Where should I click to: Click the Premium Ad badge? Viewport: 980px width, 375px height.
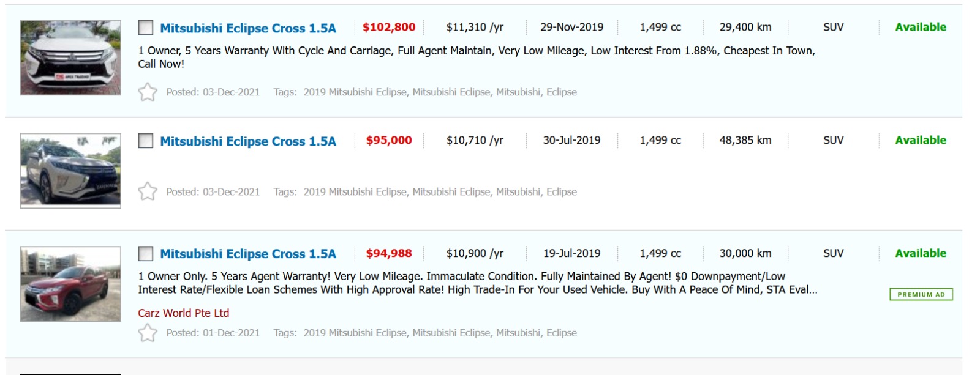click(x=921, y=294)
